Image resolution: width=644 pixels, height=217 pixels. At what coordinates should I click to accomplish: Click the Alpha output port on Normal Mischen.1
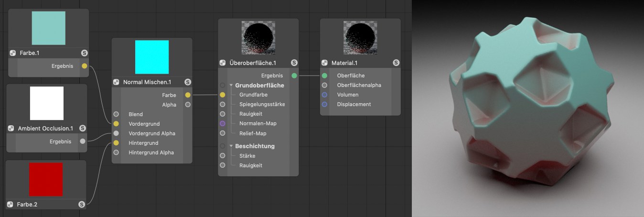tap(188, 105)
